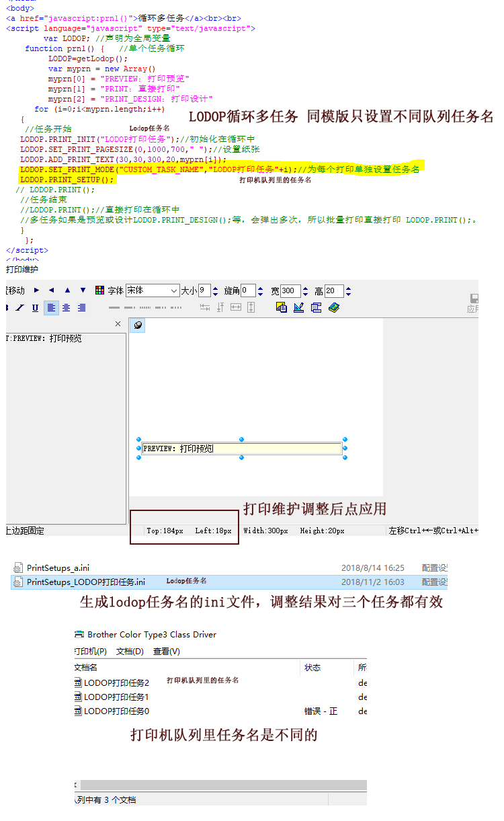Click the 大小 font size stepper arrows
Viewport: 504px width, 821px height.
tap(215, 291)
